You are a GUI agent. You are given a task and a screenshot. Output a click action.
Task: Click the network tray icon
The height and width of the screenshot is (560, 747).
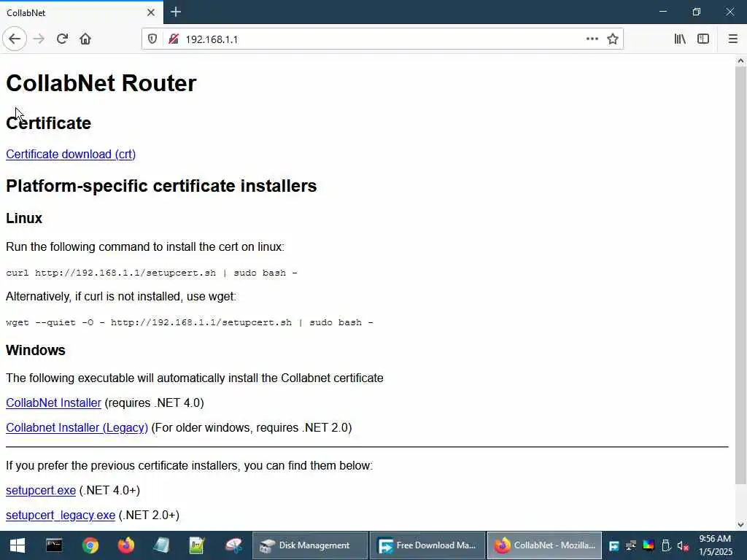(631, 545)
